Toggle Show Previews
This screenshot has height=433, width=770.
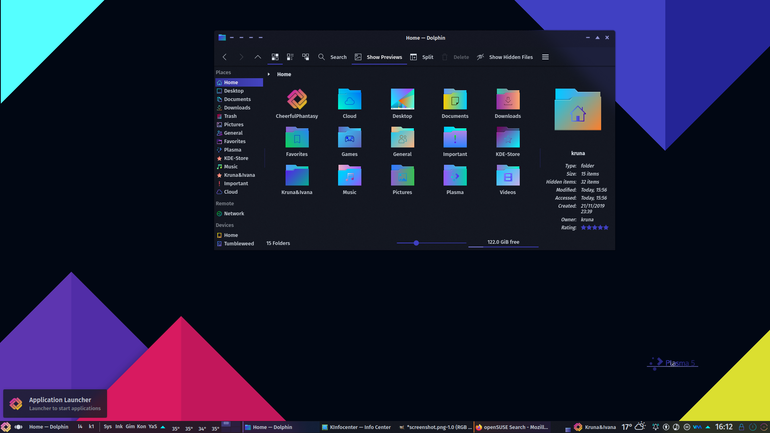(x=378, y=57)
